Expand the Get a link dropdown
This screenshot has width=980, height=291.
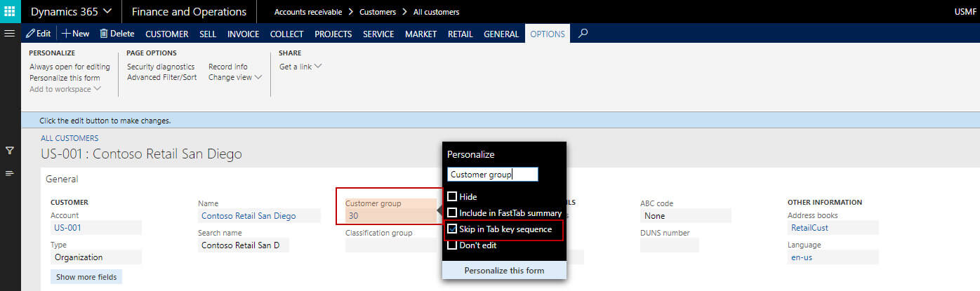pyautogui.click(x=300, y=67)
